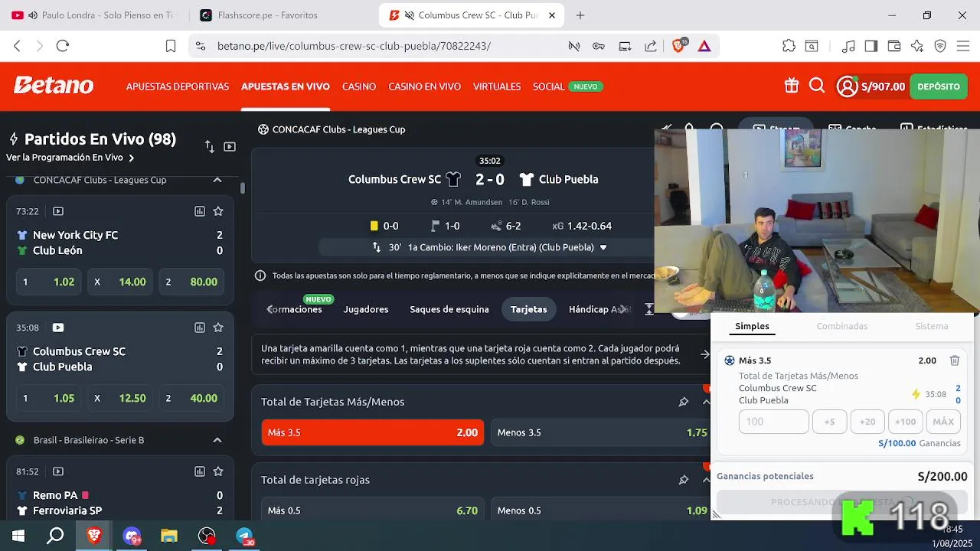Select the Tarjetas market tab
The width and height of the screenshot is (980, 551).
pyautogui.click(x=529, y=309)
